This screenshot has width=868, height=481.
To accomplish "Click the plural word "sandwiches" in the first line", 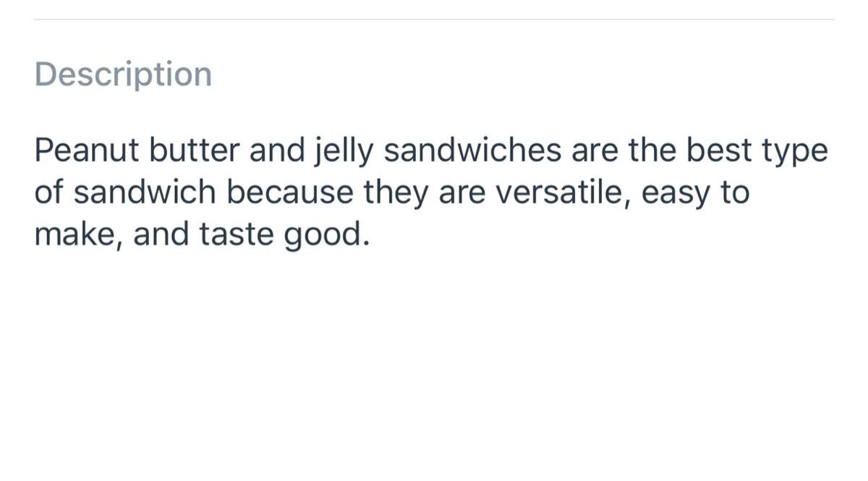I will [472, 150].
